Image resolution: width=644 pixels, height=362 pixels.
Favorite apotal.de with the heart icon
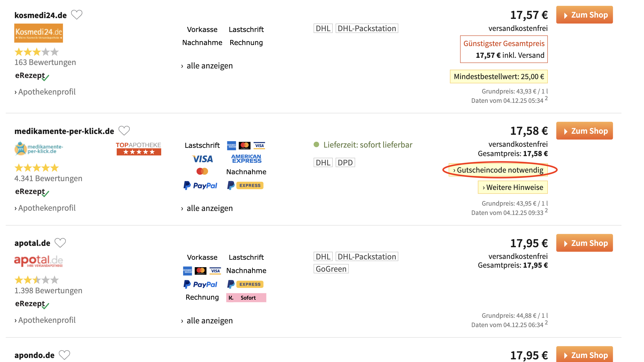click(x=61, y=242)
